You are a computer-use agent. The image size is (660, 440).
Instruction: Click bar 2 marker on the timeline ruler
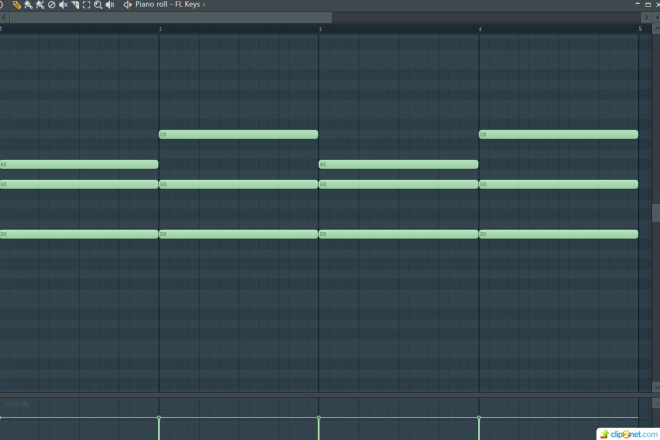(x=160, y=29)
